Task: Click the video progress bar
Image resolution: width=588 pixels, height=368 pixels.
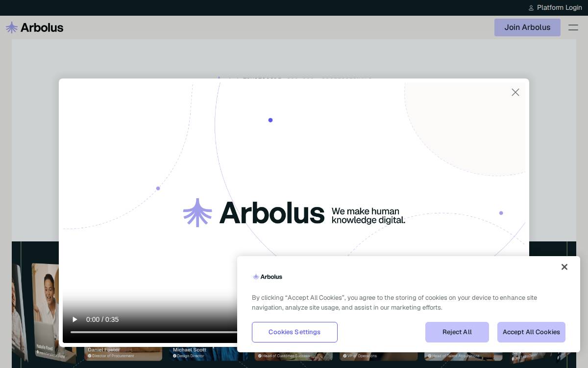Action: coord(154,332)
